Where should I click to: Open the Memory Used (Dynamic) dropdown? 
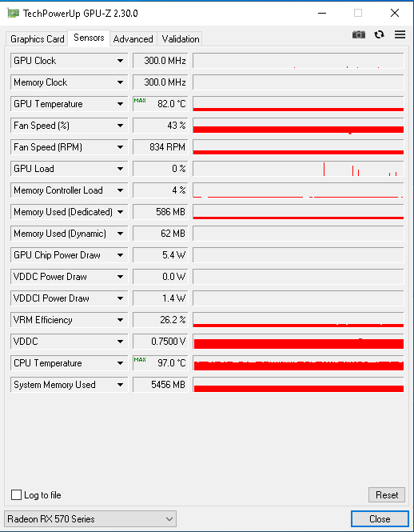(120, 234)
